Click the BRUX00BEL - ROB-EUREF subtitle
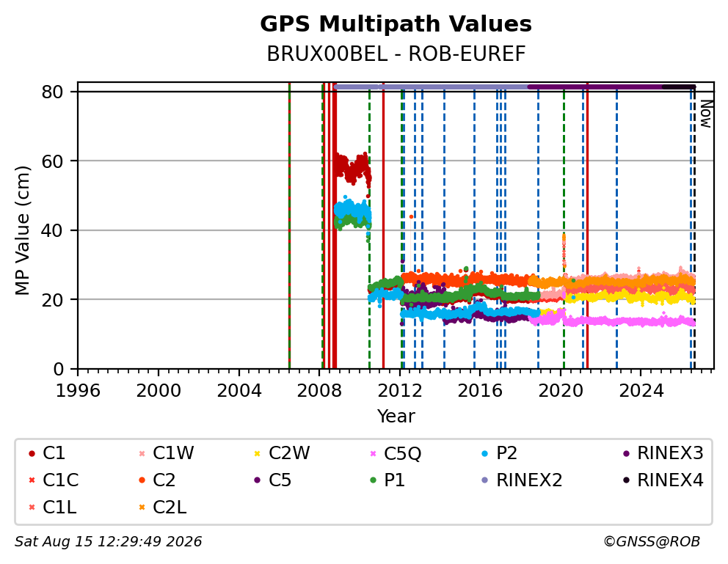This screenshot has width=728, height=564. tap(396, 54)
